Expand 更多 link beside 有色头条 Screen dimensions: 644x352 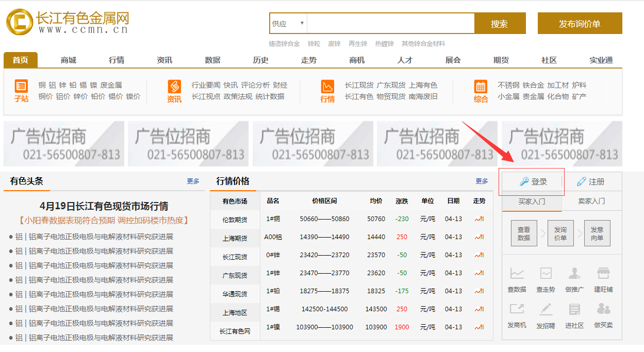pos(193,181)
